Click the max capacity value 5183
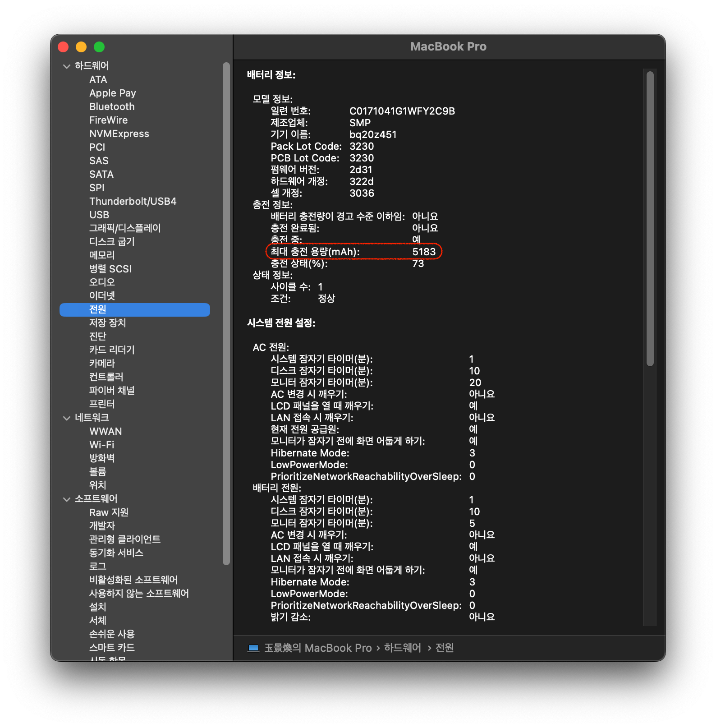 pos(424,252)
